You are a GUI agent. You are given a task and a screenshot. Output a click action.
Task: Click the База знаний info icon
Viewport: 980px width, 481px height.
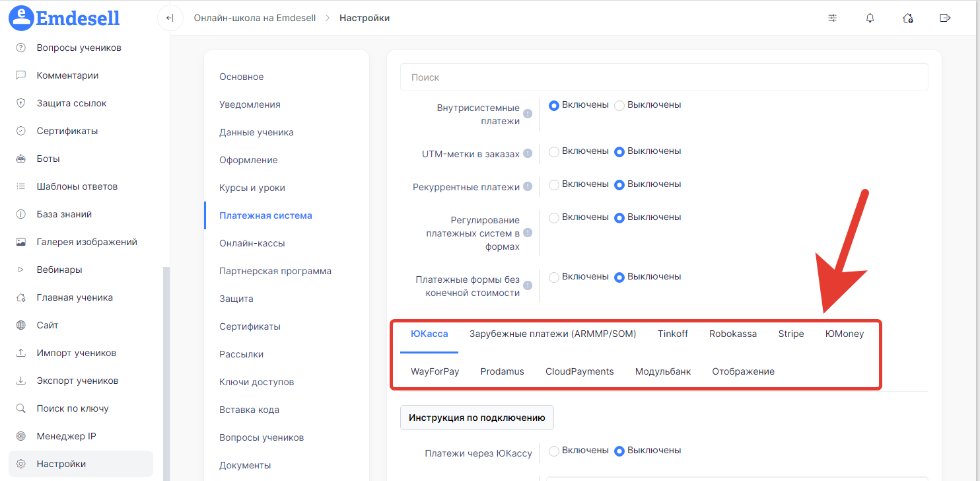(x=20, y=214)
